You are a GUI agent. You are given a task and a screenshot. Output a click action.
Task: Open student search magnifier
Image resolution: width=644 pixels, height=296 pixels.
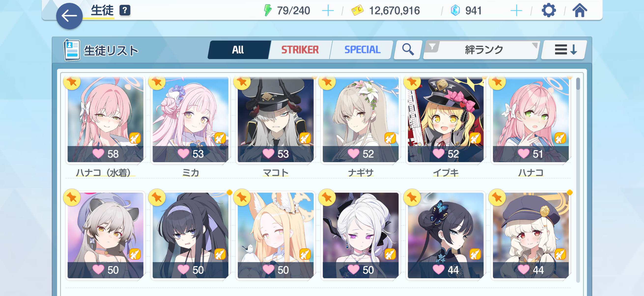pos(408,50)
